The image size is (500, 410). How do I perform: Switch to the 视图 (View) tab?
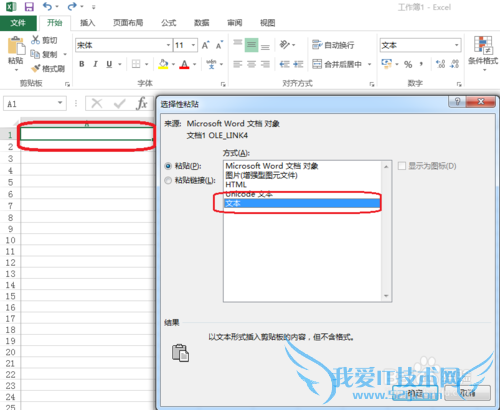(268, 23)
